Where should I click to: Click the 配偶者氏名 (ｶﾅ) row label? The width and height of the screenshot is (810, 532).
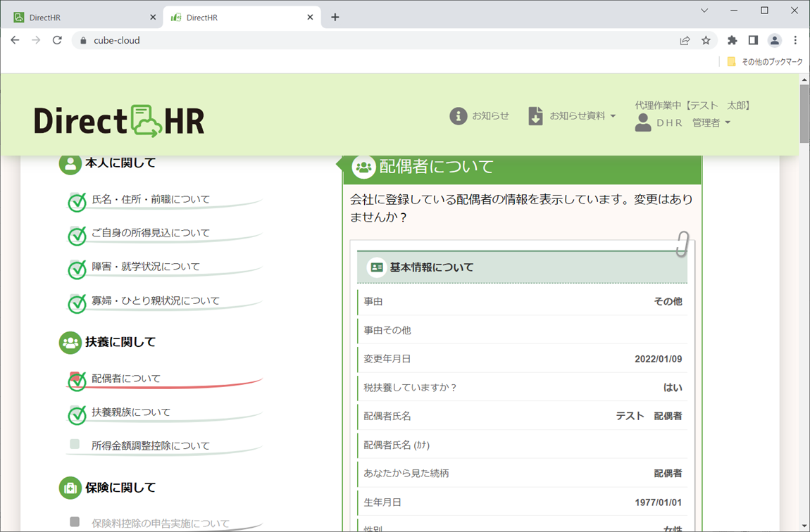click(397, 445)
